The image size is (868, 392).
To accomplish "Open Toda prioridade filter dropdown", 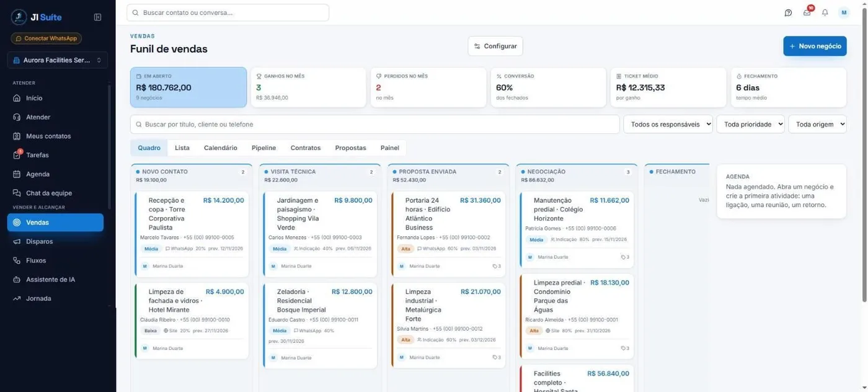I will tap(750, 124).
